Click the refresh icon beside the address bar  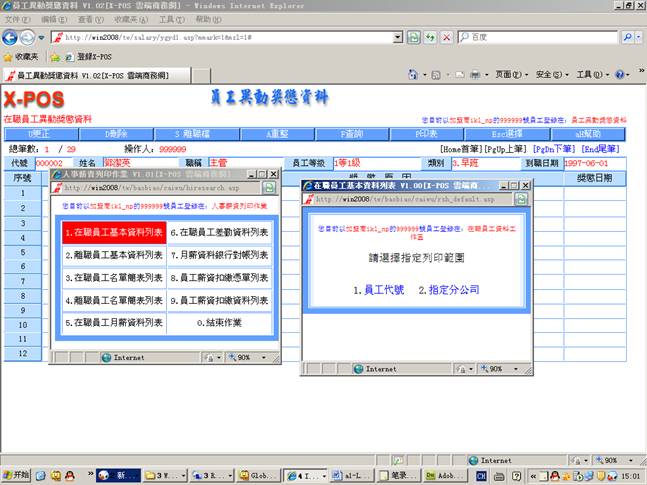[x=430, y=37]
